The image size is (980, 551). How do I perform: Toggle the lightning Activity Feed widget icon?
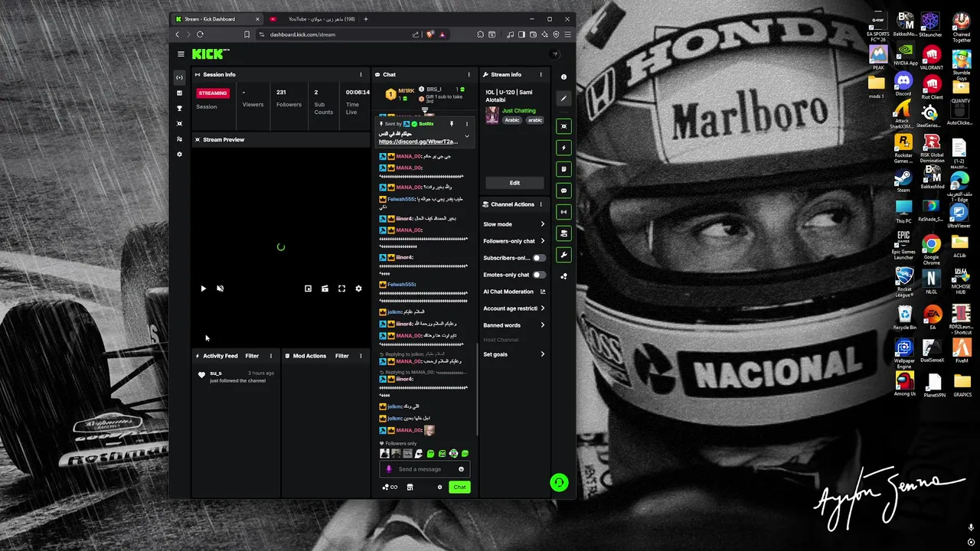click(x=563, y=148)
